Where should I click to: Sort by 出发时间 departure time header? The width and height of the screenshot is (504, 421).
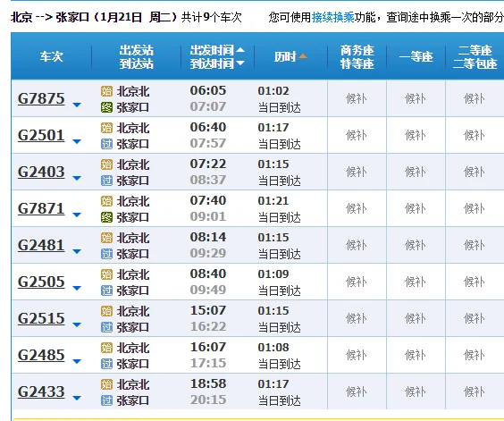pyautogui.click(x=212, y=50)
